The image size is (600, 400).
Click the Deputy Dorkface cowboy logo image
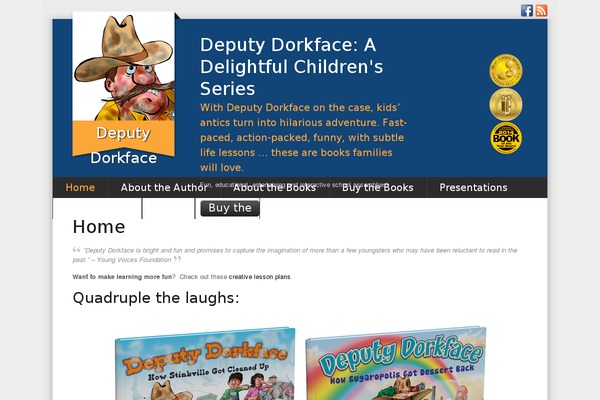(124, 66)
